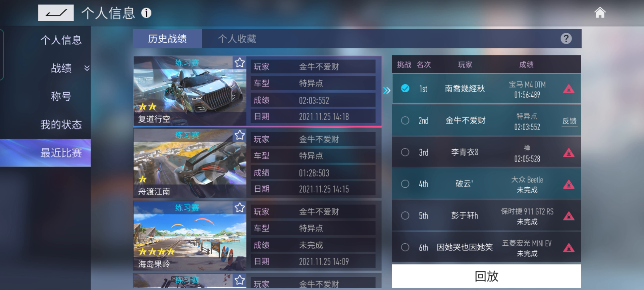Viewport: 644px width, 290px height.
Task: Favorite the 复道行空 race with its star
Action: [x=239, y=63]
